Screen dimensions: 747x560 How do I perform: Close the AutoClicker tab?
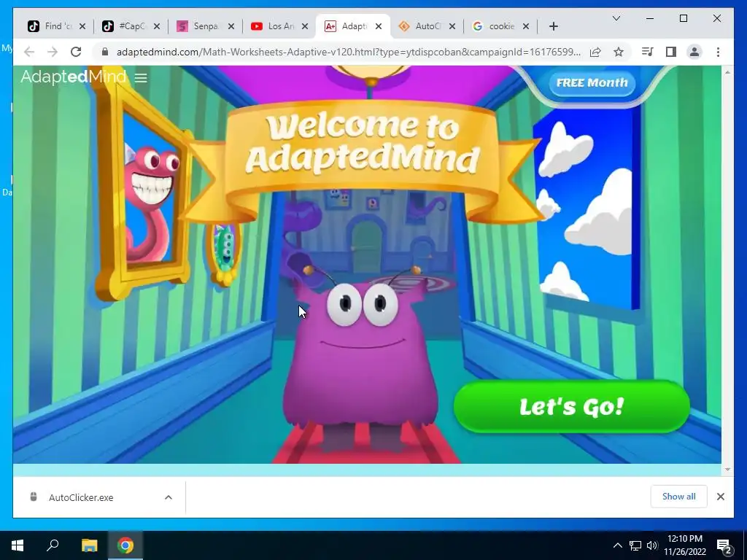pyautogui.click(x=452, y=26)
